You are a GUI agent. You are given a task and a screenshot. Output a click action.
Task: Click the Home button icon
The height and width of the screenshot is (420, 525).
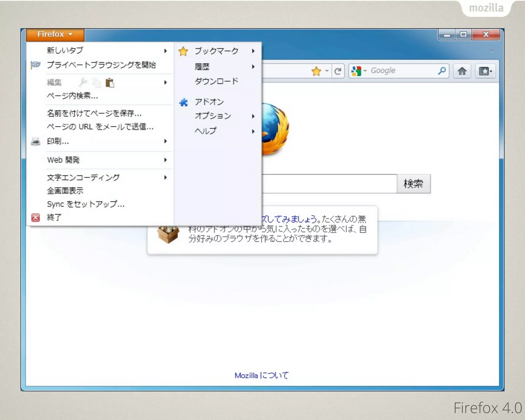tap(462, 71)
